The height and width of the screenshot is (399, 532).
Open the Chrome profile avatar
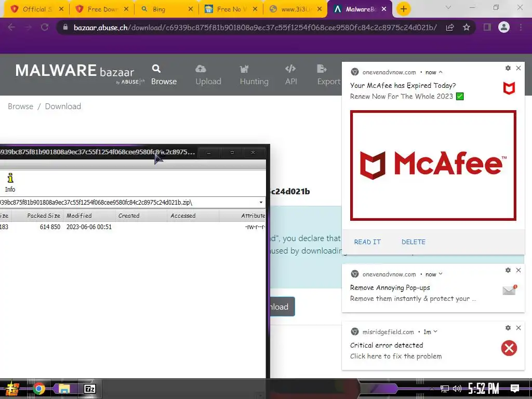tap(504, 27)
